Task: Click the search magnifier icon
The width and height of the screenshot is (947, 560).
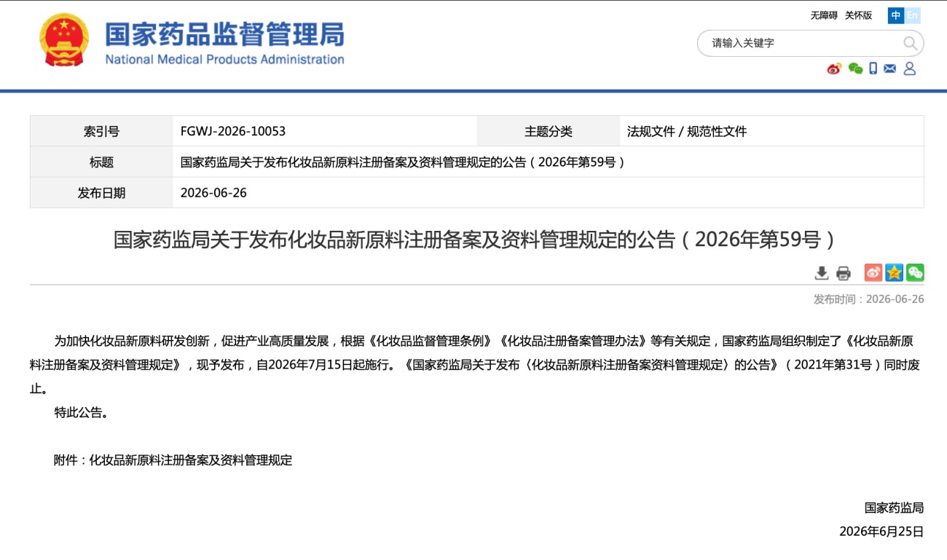Action: click(910, 43)
